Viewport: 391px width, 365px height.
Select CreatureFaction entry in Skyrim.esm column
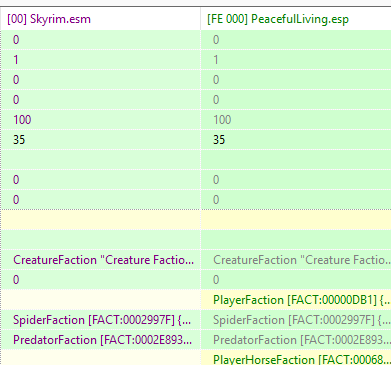pyautogui.click(x=100, y=260)
